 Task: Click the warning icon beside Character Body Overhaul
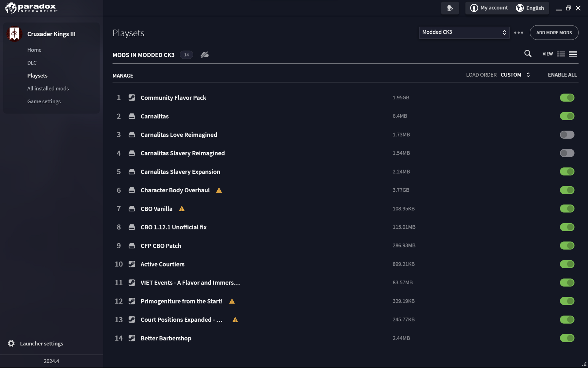click(219, 190)
